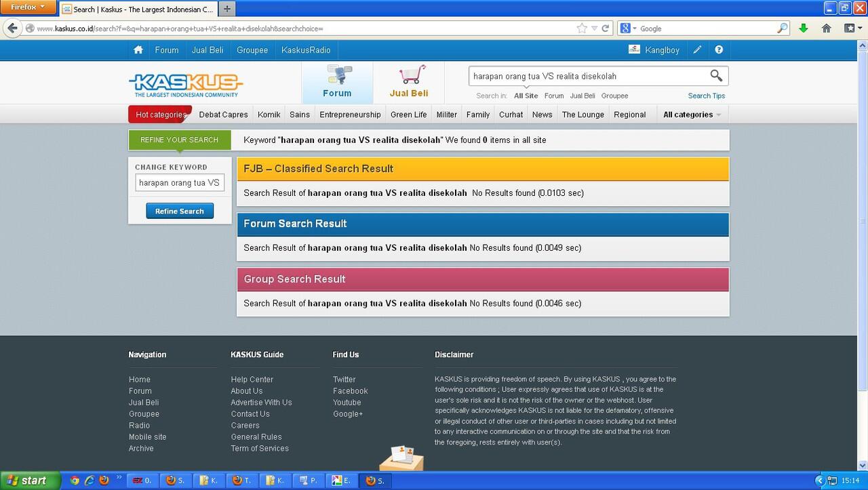Open the Entrepreneurship category
868x490 pixels.
(350, 115)
